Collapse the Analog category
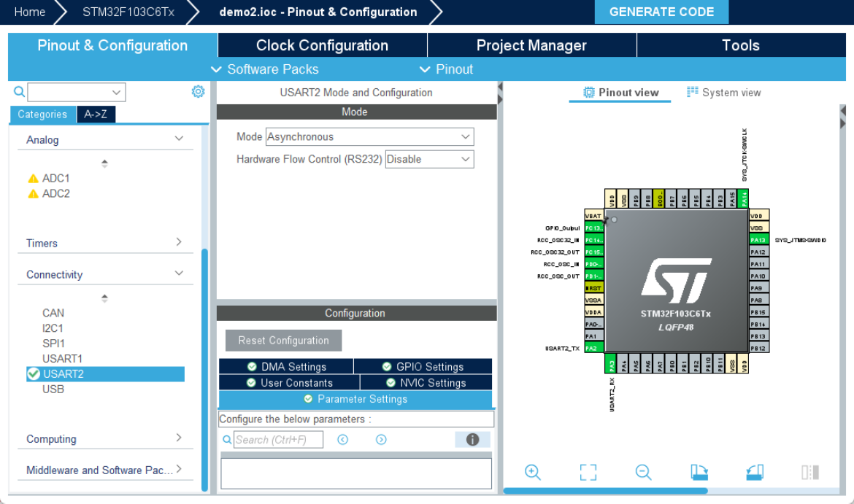The height and width of the screenshot is (504, 854). (x=179, y=139)
